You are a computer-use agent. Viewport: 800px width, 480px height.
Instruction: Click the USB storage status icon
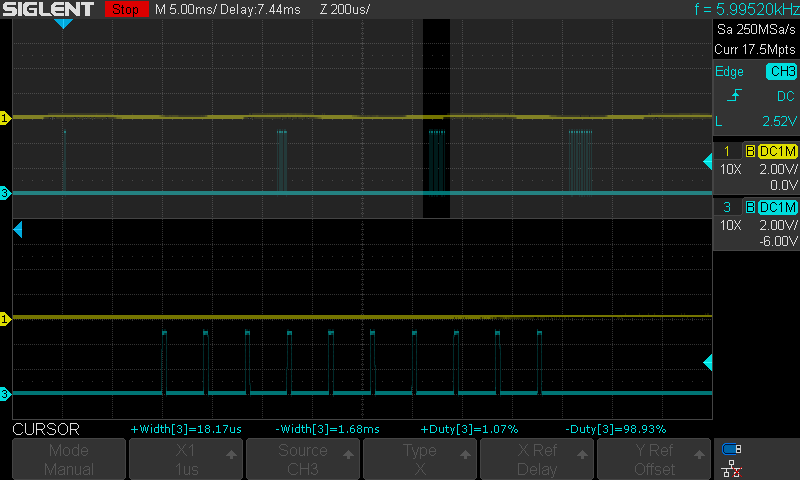click(732, 449)
